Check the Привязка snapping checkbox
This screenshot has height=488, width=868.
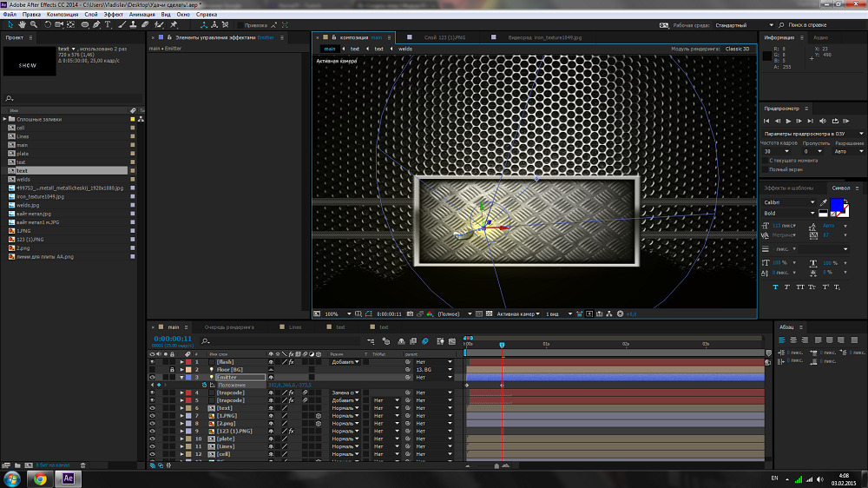pos(240,25)
